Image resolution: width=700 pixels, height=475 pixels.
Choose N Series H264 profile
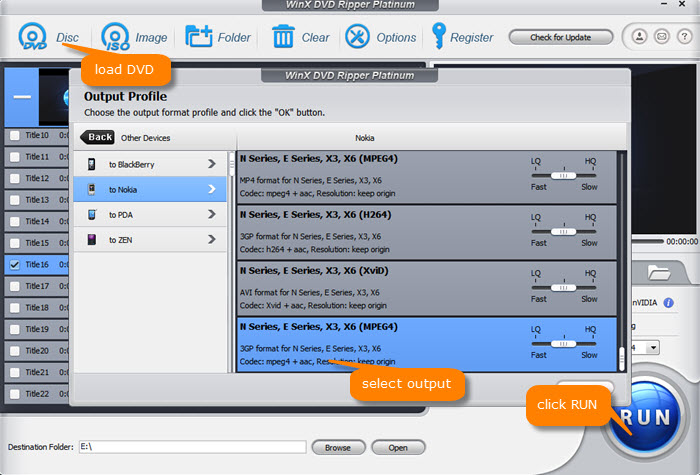[x=427, y=233]
